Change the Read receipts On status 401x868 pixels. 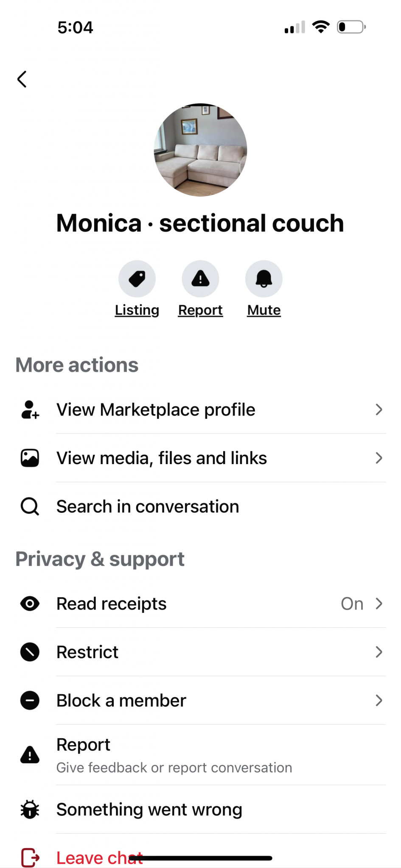click(352, 604)
